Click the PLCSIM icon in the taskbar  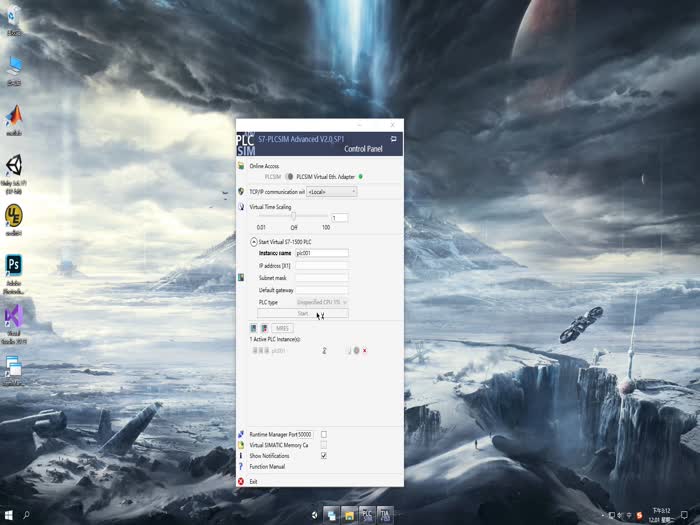coord(367,515)
